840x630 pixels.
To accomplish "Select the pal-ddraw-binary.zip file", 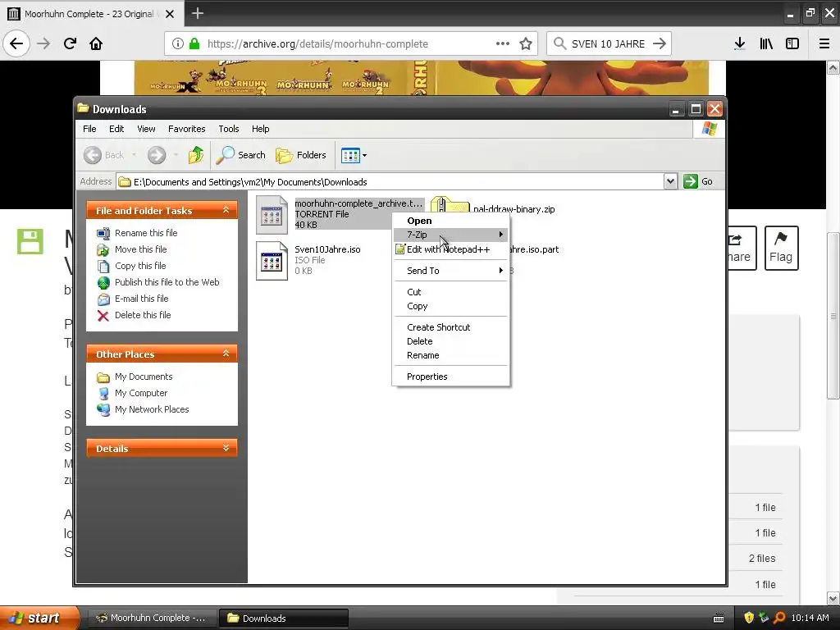I will click(x=514, y=209).
